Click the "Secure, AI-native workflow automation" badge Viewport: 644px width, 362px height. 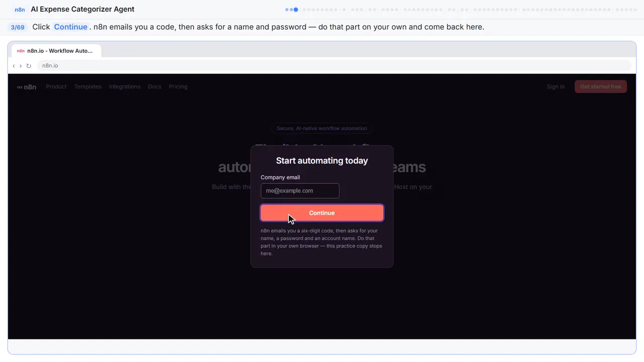click(322, 128)
